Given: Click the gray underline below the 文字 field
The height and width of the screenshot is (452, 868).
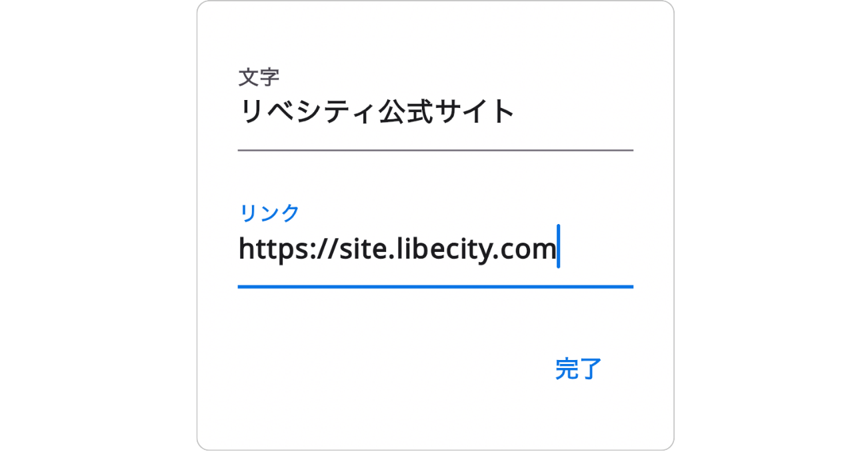Looking at the screenshot, I should click(x=435, y=151).
